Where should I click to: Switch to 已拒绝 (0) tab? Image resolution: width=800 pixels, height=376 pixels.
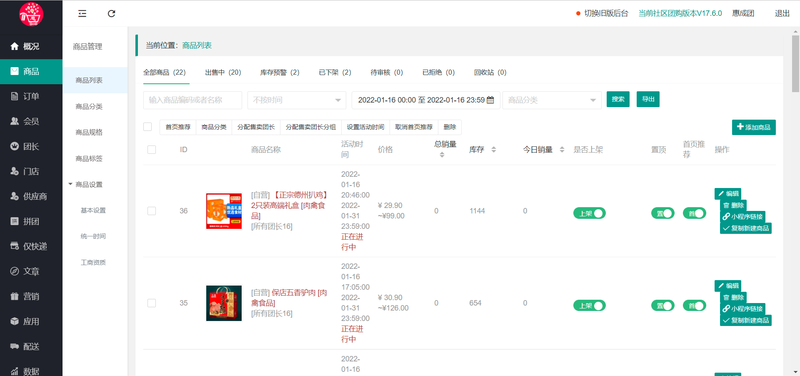438,72
